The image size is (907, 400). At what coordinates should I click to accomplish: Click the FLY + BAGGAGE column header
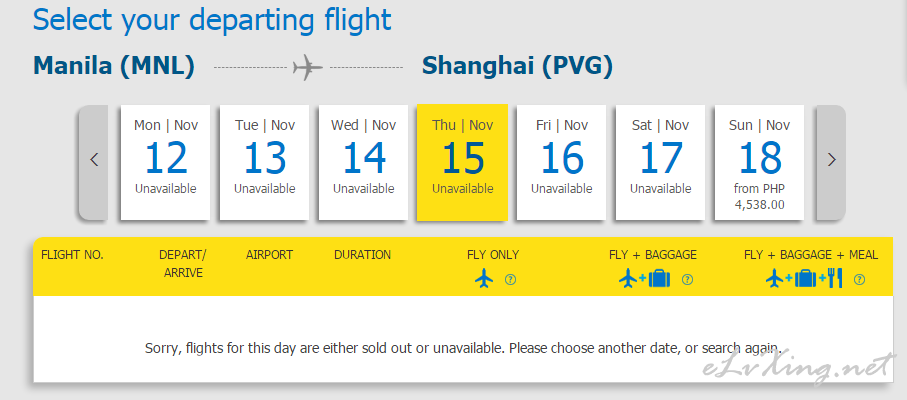653,255
